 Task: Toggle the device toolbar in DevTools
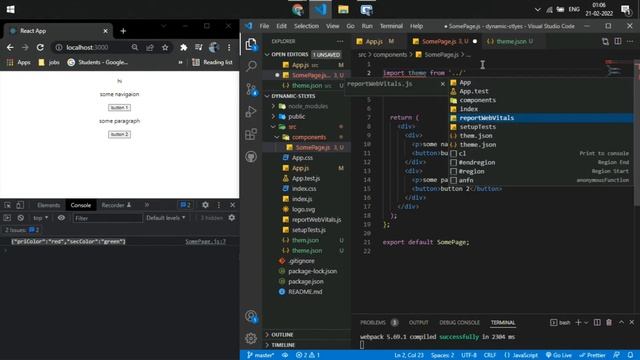[20, 205]
